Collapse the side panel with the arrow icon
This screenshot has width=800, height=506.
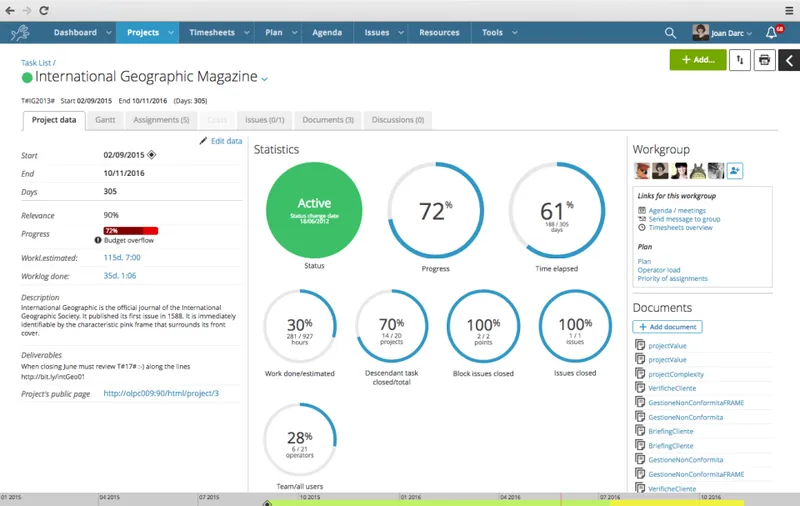pyautogui.click(x=789, y=60)
